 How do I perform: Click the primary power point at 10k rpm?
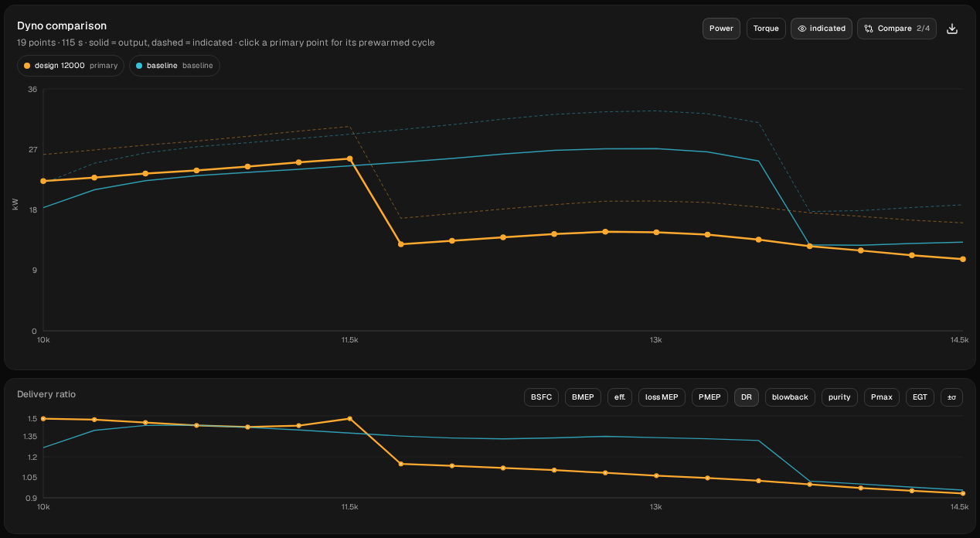[43, 181]
